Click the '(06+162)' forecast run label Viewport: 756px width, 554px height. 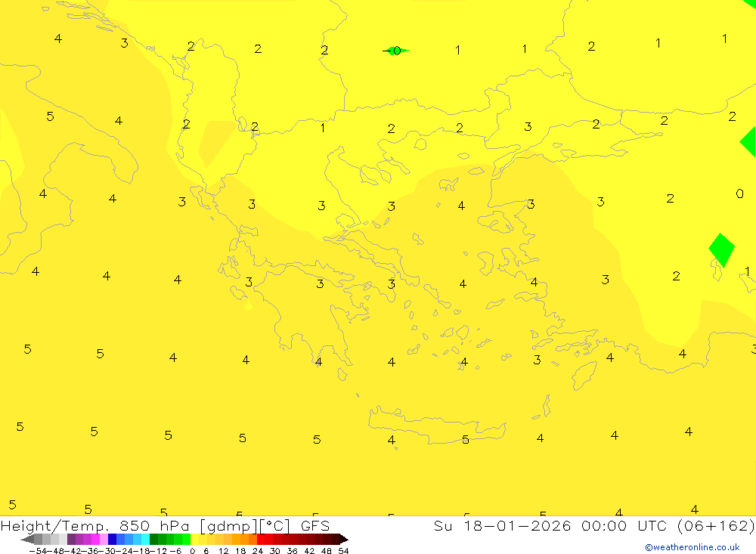pos(715,526)
